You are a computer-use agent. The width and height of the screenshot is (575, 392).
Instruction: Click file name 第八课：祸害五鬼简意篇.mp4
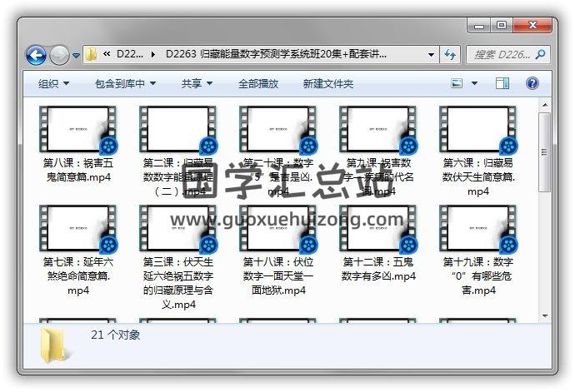pyautogui.click(x=78, y=170)
